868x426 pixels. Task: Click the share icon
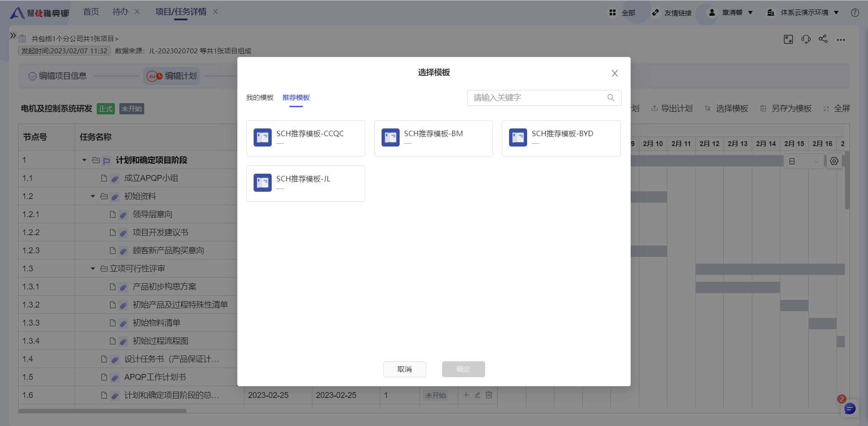click(x=823, y=39)
